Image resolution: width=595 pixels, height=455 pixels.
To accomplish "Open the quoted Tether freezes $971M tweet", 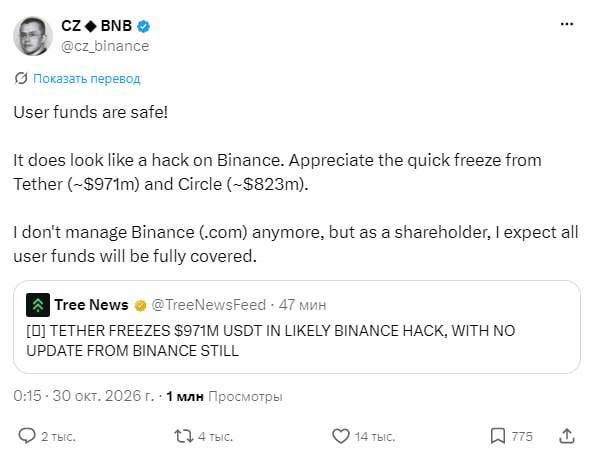I will tap(297, 327).
